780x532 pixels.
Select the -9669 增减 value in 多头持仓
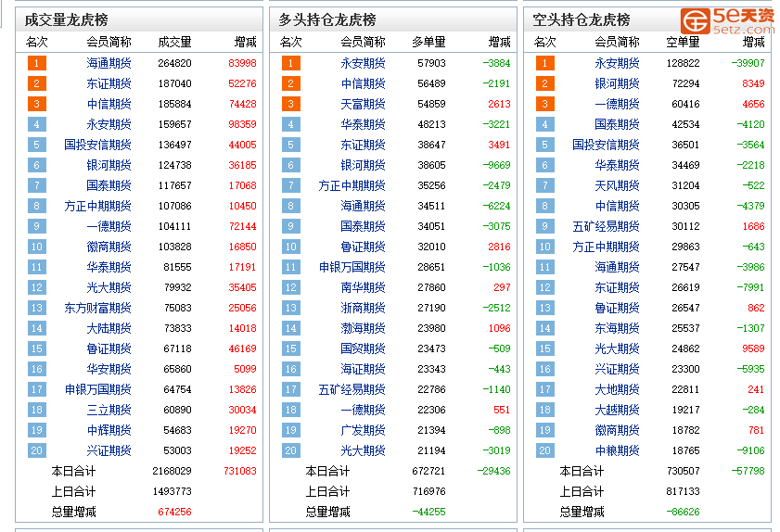click(496, 165)
